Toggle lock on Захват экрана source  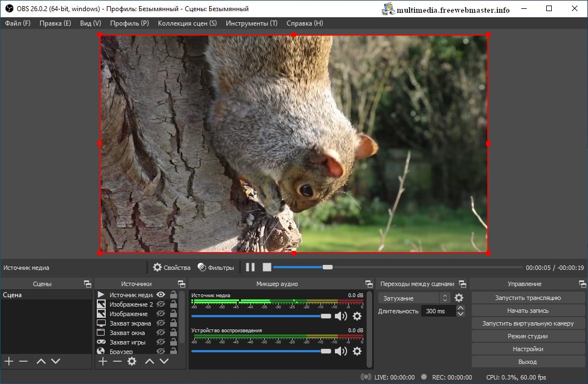coord(173,323)
